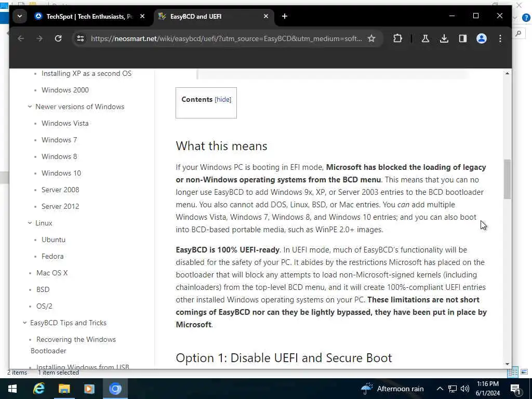Viewport: 532px width, 399px height.
Task: Click the scrollbar up arrow
Action: click(x=507, y=73)
